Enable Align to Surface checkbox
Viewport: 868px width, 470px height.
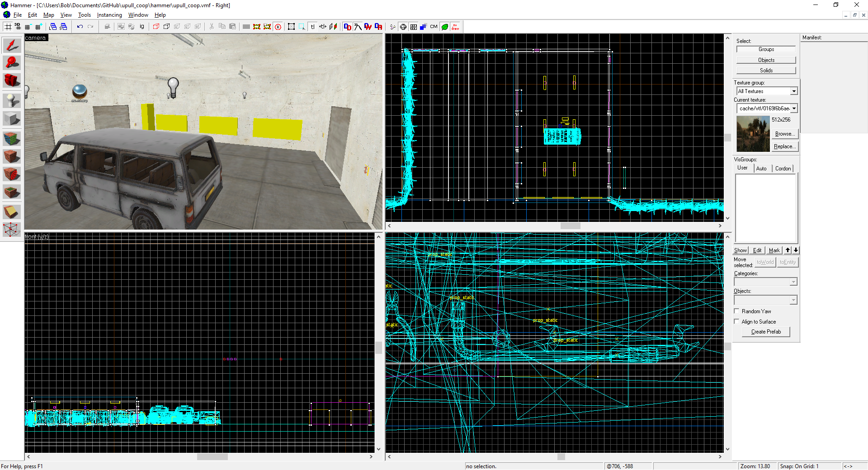tap(737, 321)
